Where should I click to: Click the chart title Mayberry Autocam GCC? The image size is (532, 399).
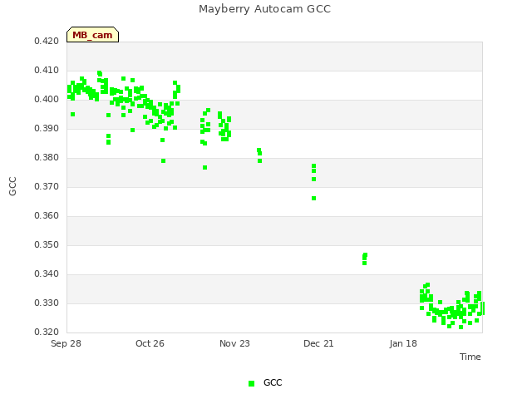click(264, 9)
